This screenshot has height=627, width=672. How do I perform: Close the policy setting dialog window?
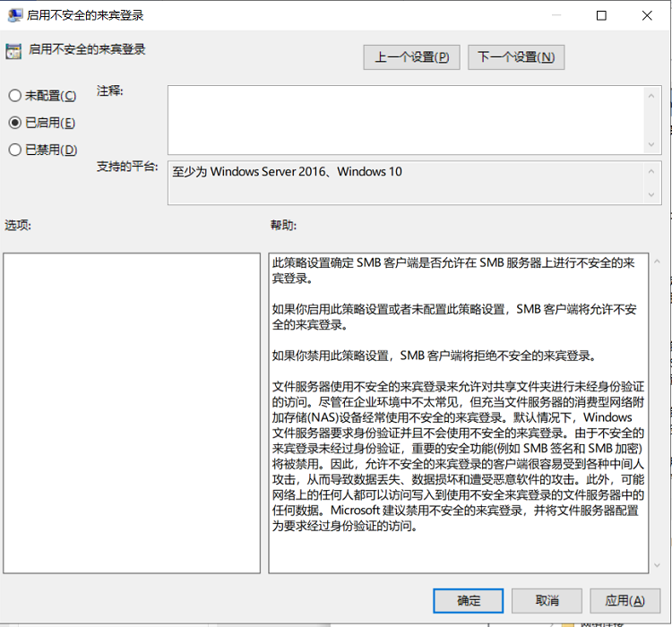[647, 15]
